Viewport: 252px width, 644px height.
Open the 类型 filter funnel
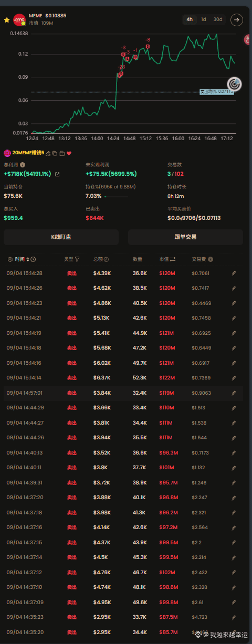pos(77,259)
